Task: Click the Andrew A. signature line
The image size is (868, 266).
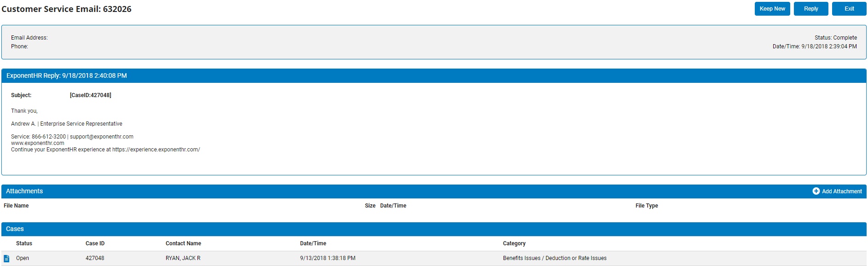Action: point(67,124)
